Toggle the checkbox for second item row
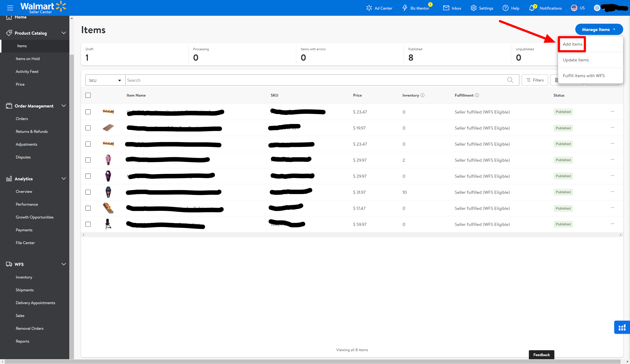The height and width of the screenshot is (364, 630). point(88,128)
